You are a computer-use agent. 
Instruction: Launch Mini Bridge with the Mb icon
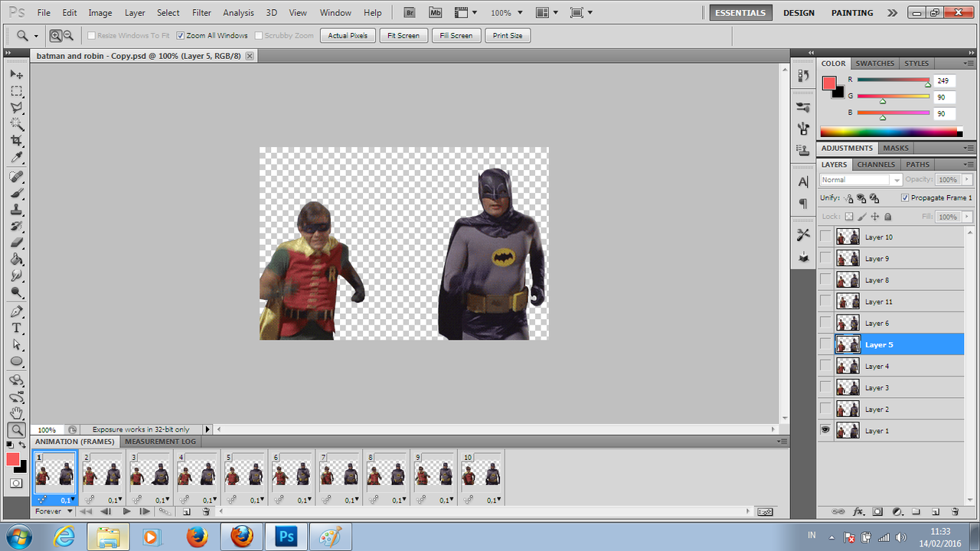click(436, 13)
